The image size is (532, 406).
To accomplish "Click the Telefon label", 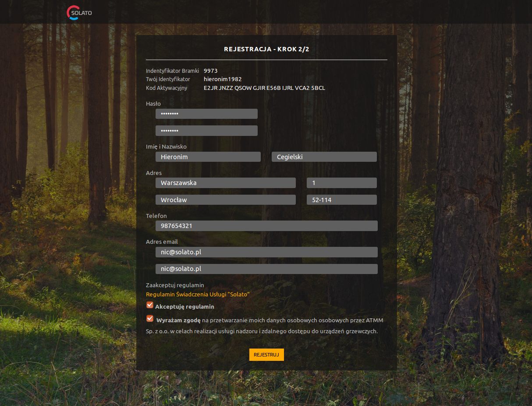I will (x=156, y=216).
